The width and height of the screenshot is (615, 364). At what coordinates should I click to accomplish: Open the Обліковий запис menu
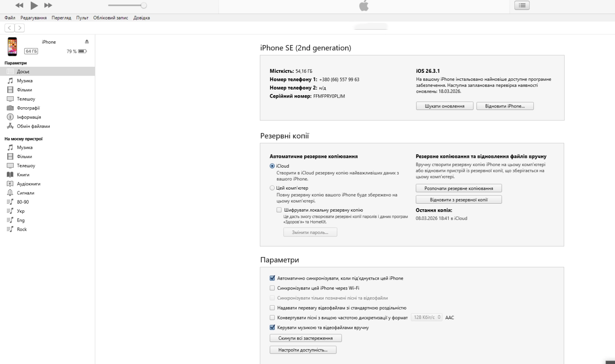111,18
